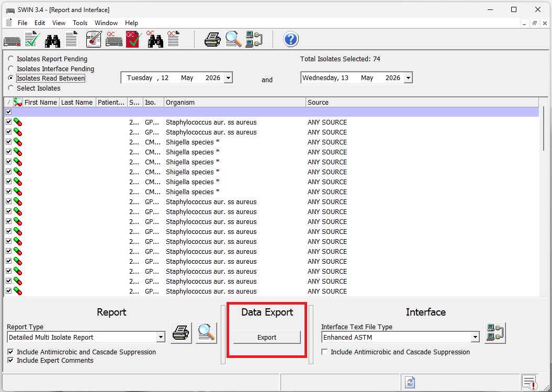Click the magnifier icon in the column header
Screen dimensions: 552x392
click(x=18, y=102)
